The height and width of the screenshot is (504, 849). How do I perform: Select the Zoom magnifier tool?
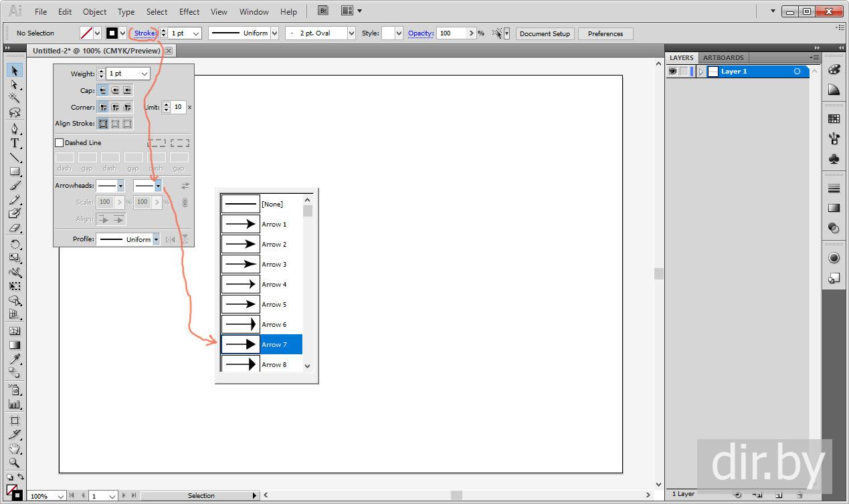click(14, 463)
